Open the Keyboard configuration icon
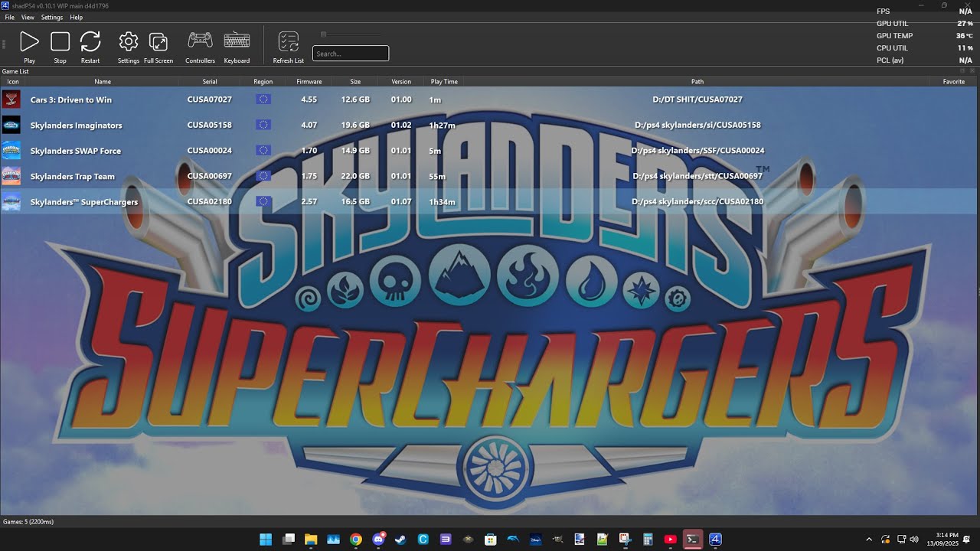 pos(237,40)
